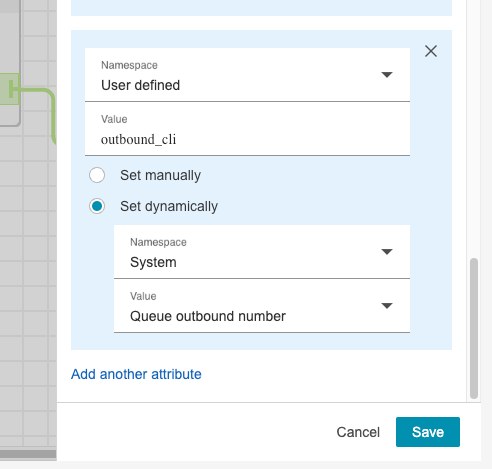This screenshot has width=492, height=469.
Task: Open the Queue outbound number Value dropdown
Action: point(262,306)
